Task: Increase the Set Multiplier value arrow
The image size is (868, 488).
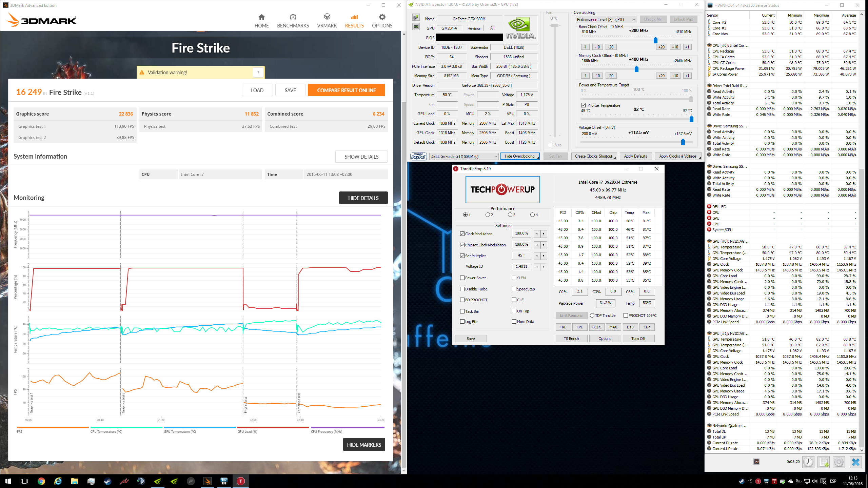Action: [x=544, y=256]
